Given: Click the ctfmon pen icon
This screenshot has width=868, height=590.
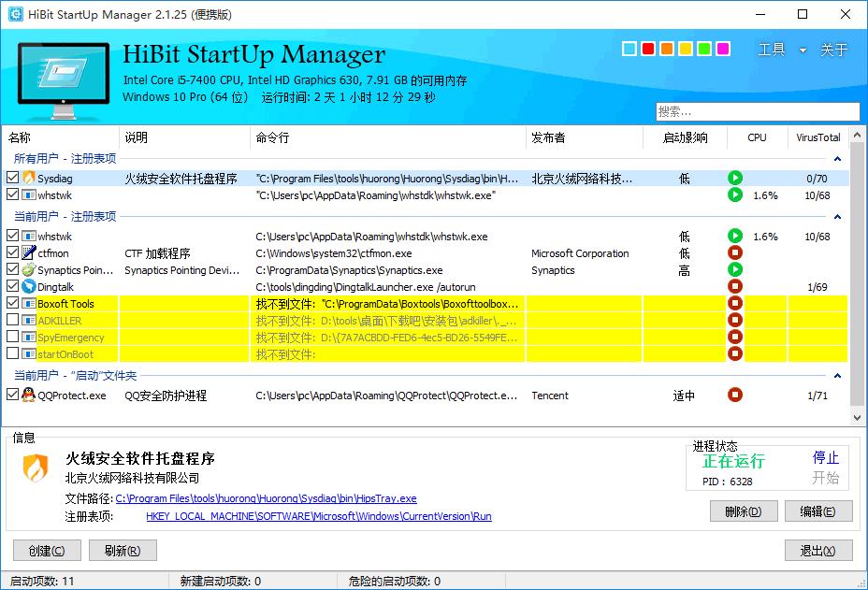Looking at the screenshot, I should coord(28,253).
